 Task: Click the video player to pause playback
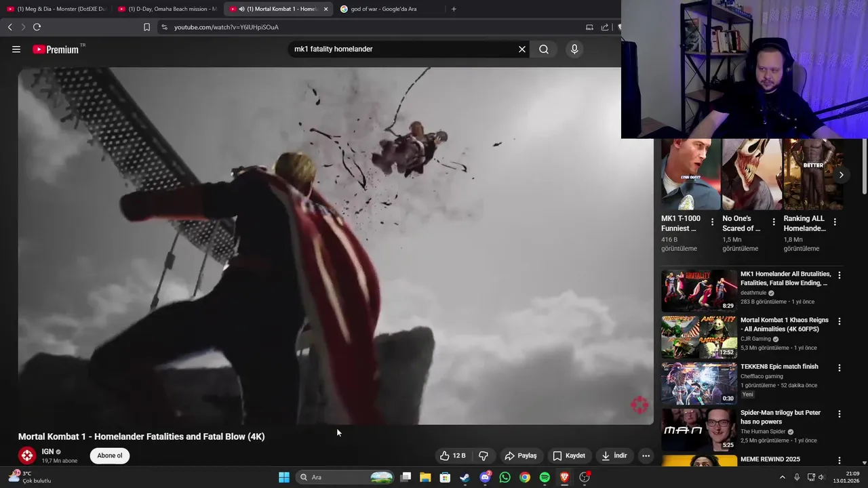pyautogui.click(x=336, y=245)
